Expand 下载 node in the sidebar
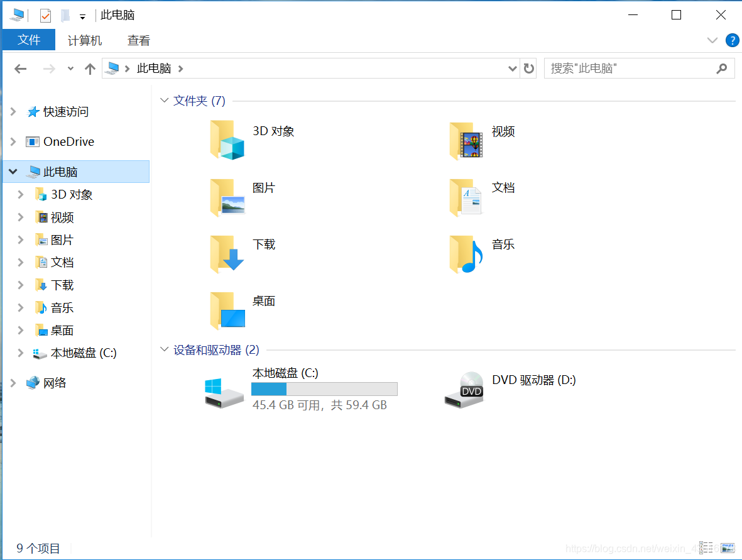This screenshot has height=560, width=742. click(20, 285)
